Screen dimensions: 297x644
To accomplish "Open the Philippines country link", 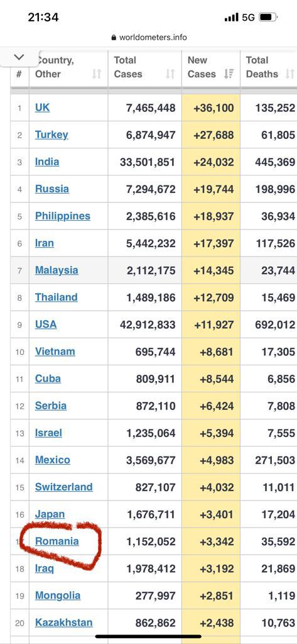I will tap(62, 216).
